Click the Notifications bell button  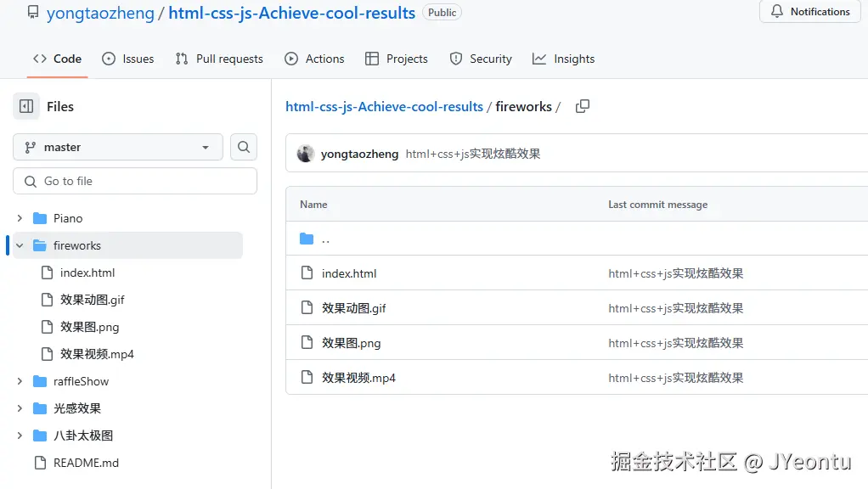pos(809,12)
